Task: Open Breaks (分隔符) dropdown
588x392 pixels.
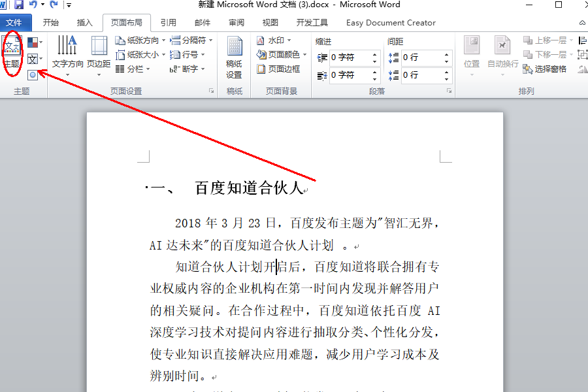Action: tap(191, 40)
